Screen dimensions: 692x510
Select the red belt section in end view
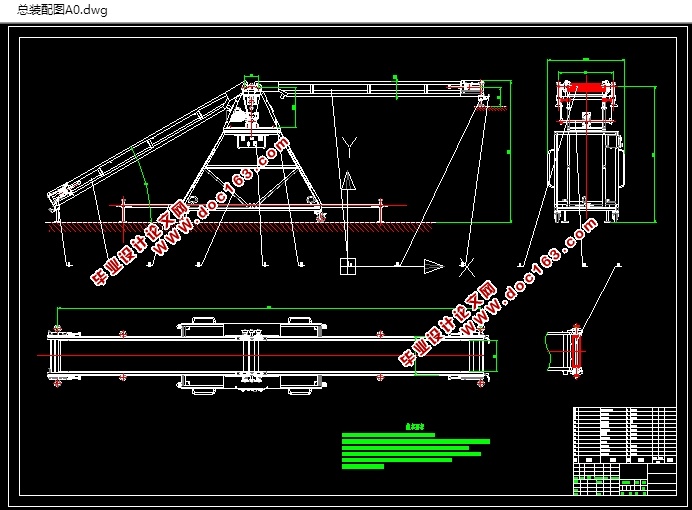[587, 88]
